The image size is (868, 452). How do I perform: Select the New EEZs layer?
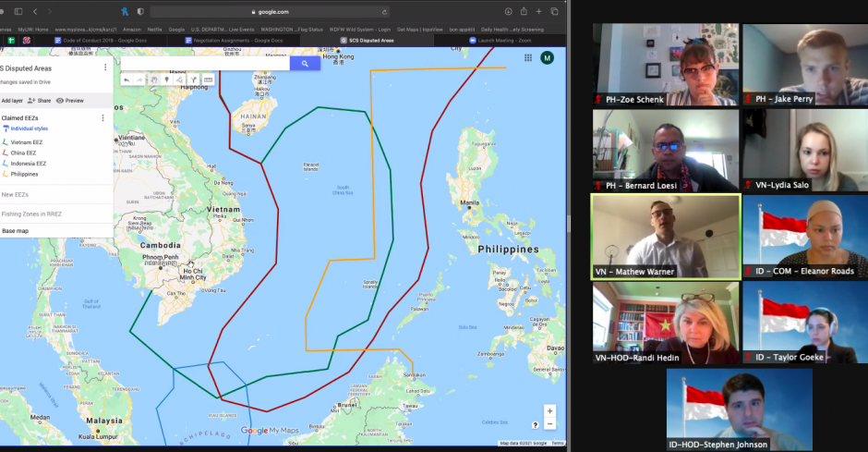coord(15,194)
